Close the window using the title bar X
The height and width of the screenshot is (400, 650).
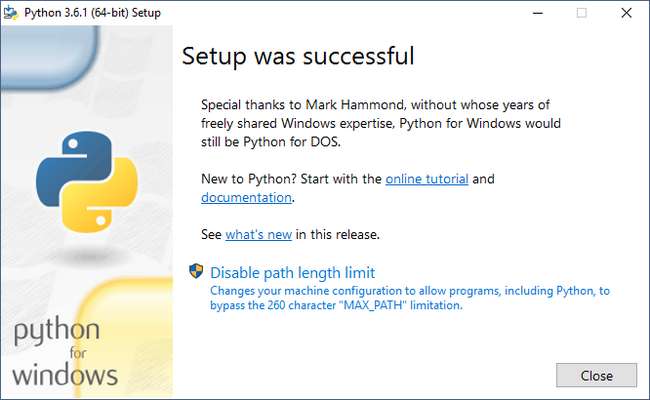pyautogui.click(x=627, y=12)
